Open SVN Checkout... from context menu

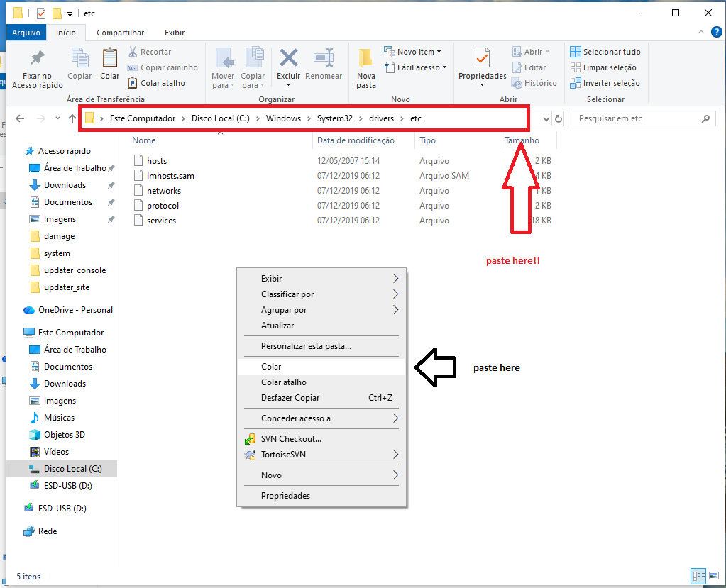(321, 439)
